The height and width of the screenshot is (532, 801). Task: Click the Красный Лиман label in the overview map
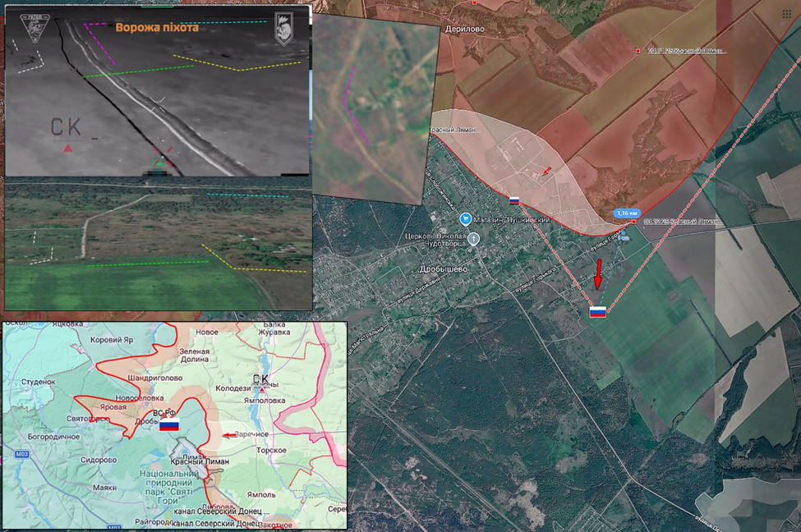tap(200, 461)
